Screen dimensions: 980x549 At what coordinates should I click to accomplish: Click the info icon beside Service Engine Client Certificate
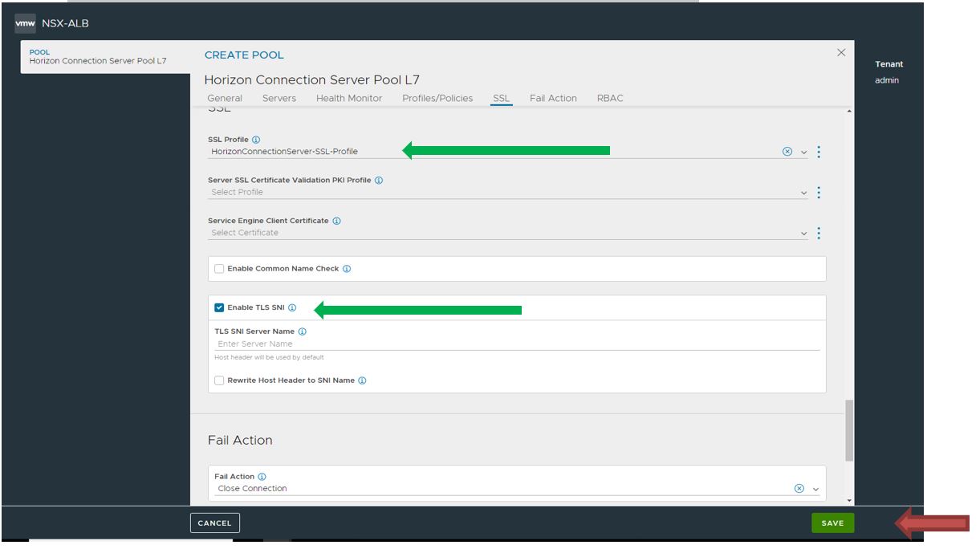336,221
